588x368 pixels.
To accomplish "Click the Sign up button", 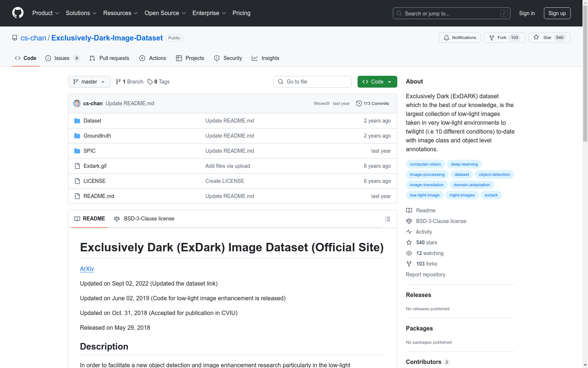I will click(557, 13).
